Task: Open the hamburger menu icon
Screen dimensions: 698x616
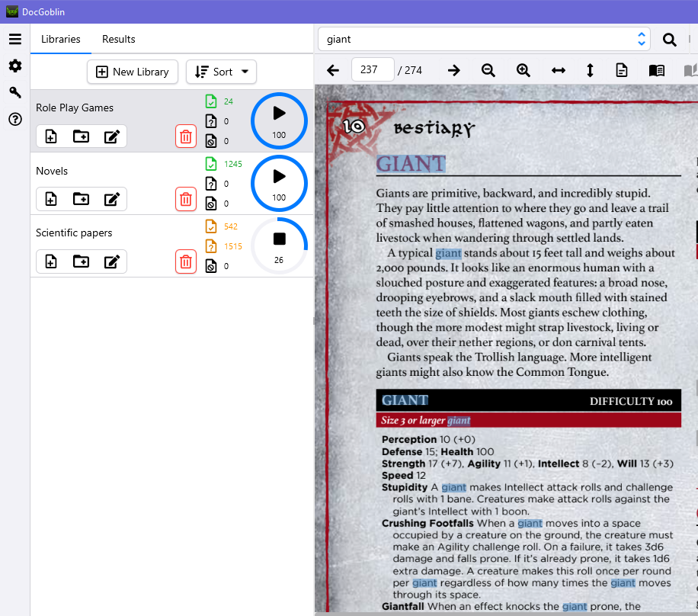Action: click(15, 39)
